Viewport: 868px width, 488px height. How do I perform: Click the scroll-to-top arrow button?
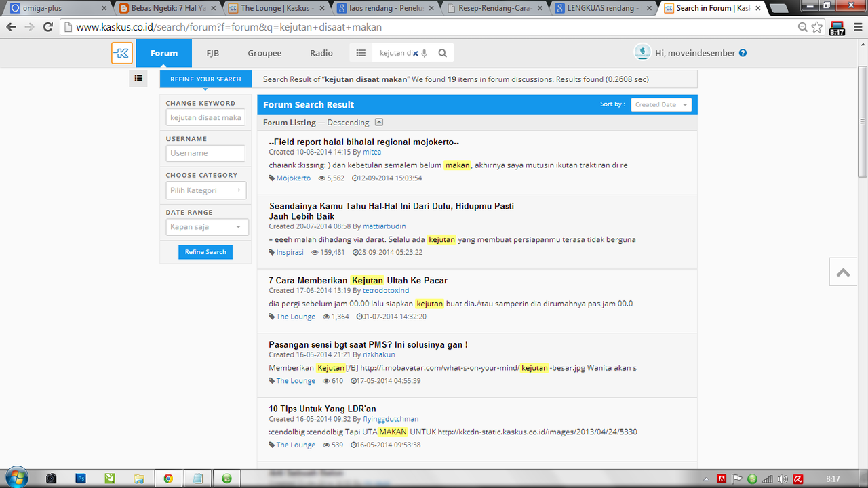click(x=843, y=272)
